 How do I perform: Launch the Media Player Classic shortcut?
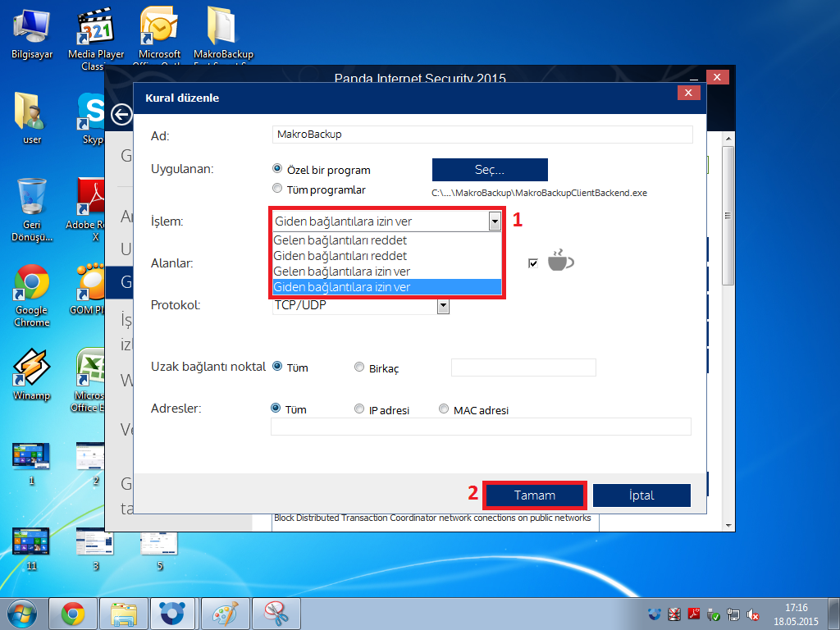pos(96,36)
